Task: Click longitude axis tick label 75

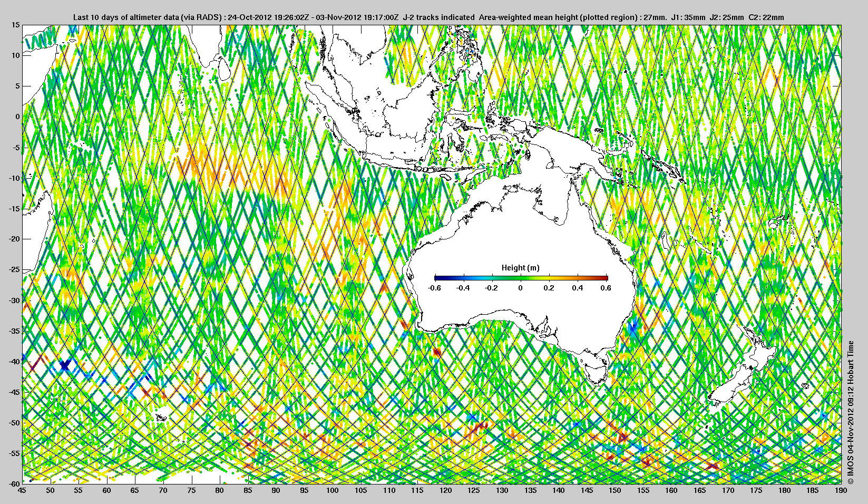Action: (191, 490)
